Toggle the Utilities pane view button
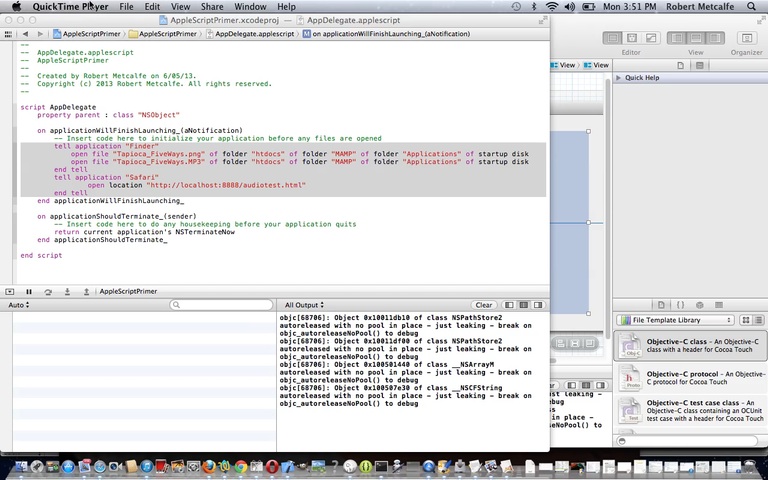The image size is (768, 480). [x=715, y=38]
